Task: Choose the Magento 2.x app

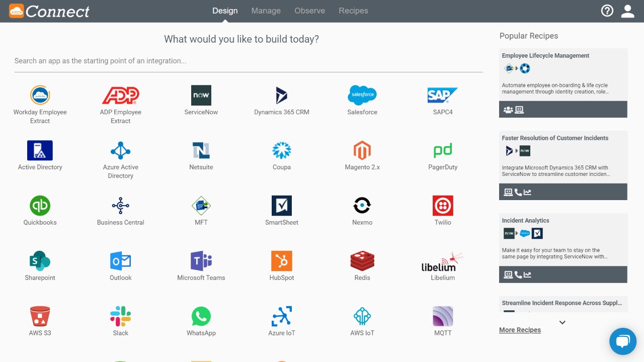Action: [x=362, y=150]
